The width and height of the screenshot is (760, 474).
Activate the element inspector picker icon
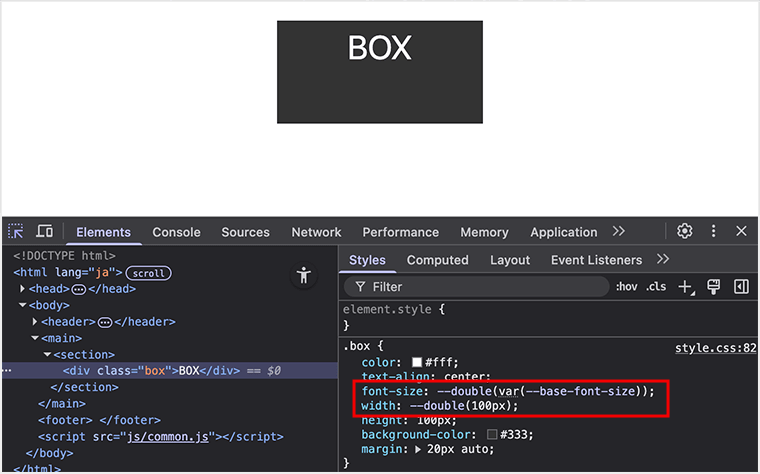click(16, 231)
